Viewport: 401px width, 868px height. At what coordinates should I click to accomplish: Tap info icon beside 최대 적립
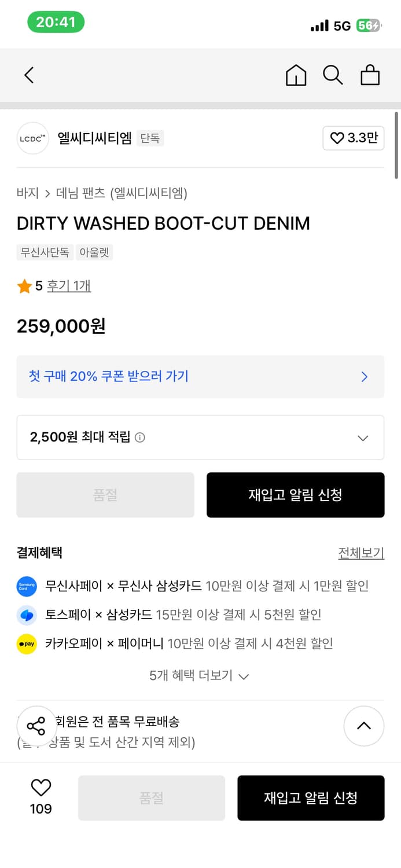[139, 437]
